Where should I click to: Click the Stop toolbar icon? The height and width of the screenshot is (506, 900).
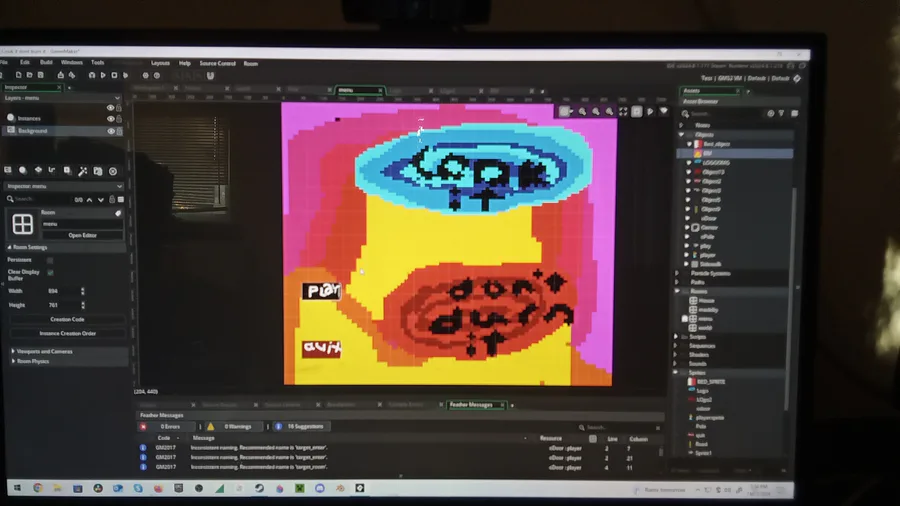coord(114,75)
